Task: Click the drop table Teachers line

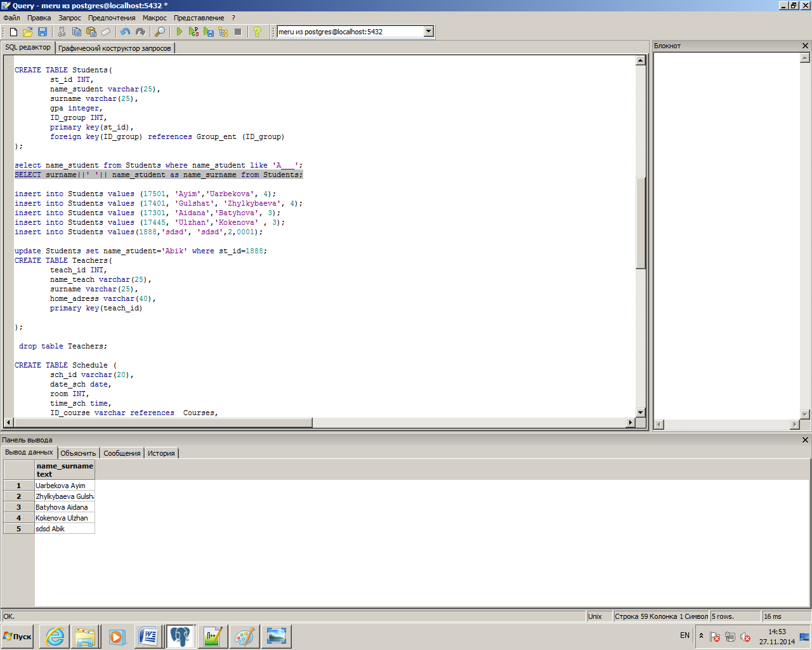Action: [x=63, y=346]
